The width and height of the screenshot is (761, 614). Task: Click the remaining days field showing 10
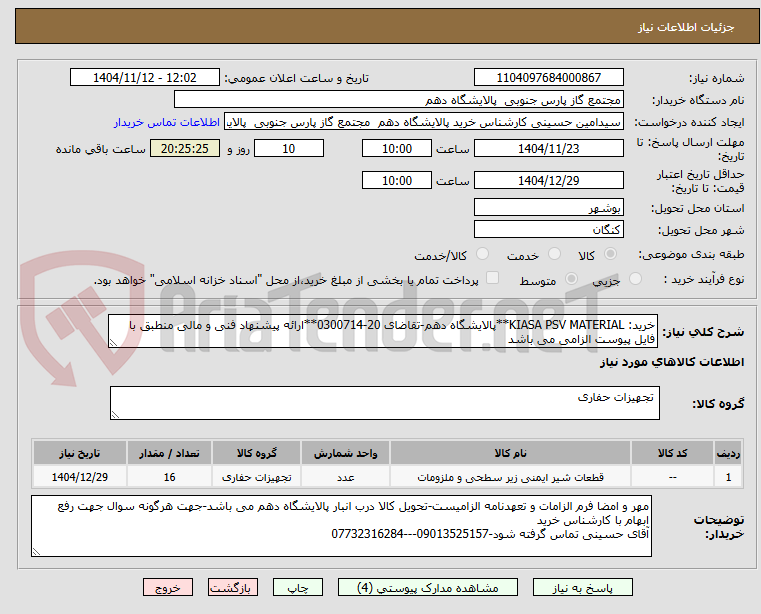(289, 149)
